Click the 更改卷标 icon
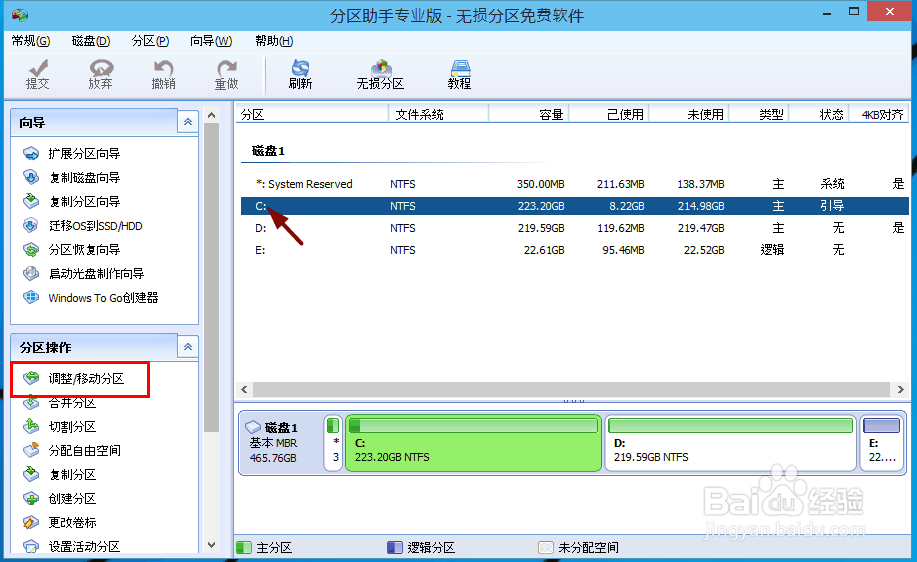Screen dimensions: 917x562 (31, 522)
